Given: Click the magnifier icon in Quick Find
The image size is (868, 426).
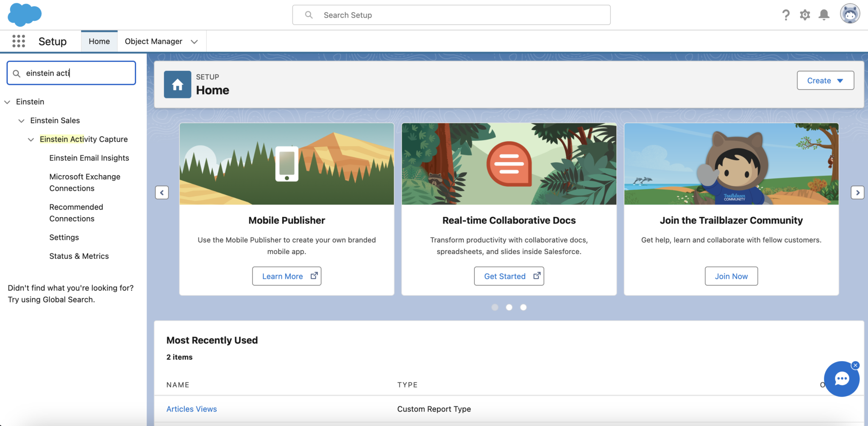Looking at the screenshot, I should [17, 73].
